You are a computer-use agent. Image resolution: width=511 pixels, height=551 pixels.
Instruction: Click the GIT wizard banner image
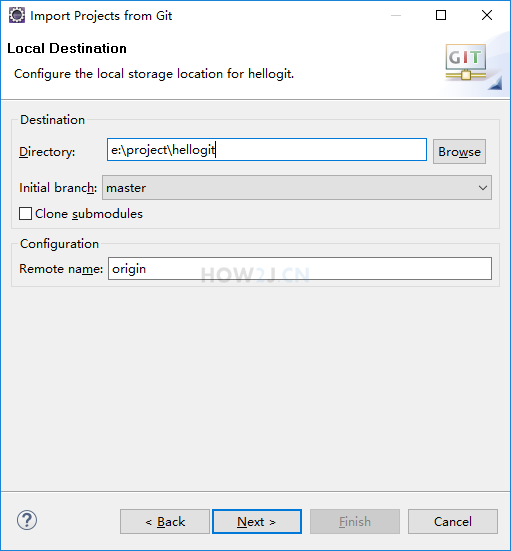pos(466,62)
